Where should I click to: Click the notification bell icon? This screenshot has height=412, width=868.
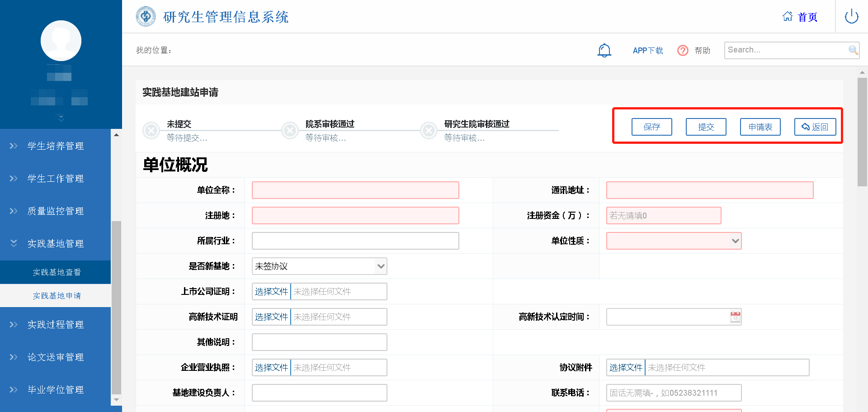[604, 50]
